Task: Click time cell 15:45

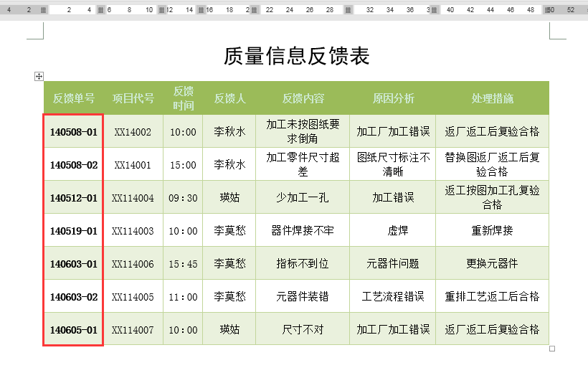Action: (183, 264)
